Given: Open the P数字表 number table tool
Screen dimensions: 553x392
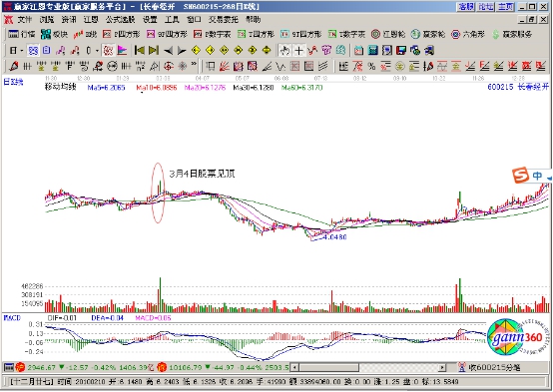Looking at the screenshot, I should click(212, 34).
